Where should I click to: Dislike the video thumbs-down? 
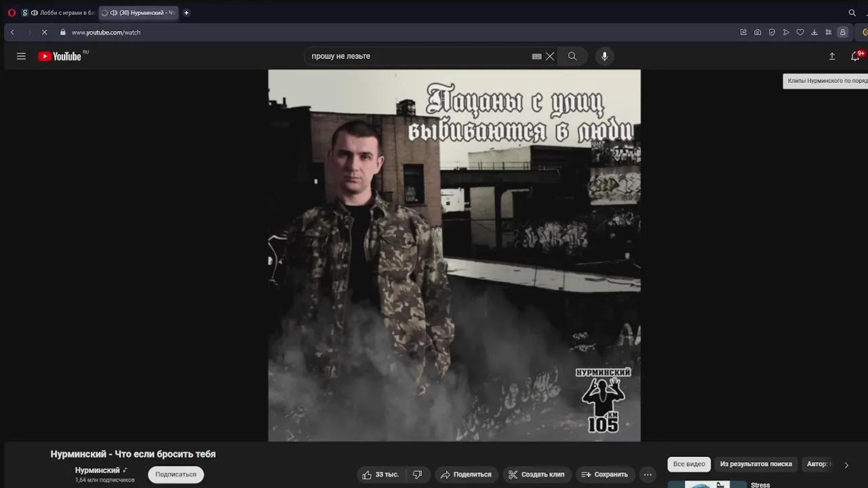418,474
